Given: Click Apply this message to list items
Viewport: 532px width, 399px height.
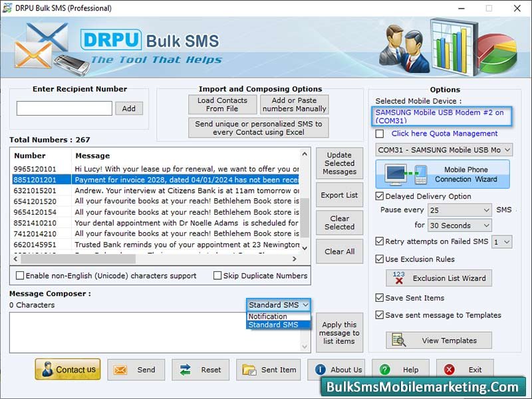Looking at the screenshot, I should click(x=339, y=333).
